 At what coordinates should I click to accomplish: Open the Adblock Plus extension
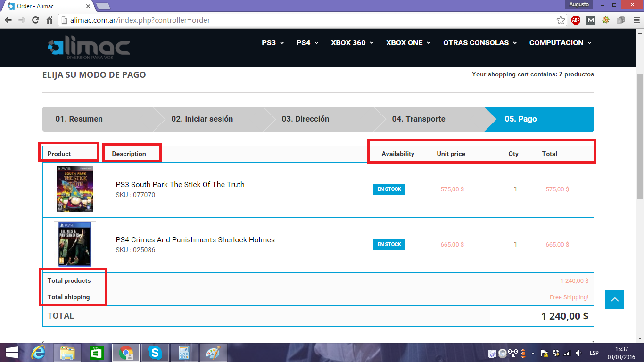click(576, 20)
